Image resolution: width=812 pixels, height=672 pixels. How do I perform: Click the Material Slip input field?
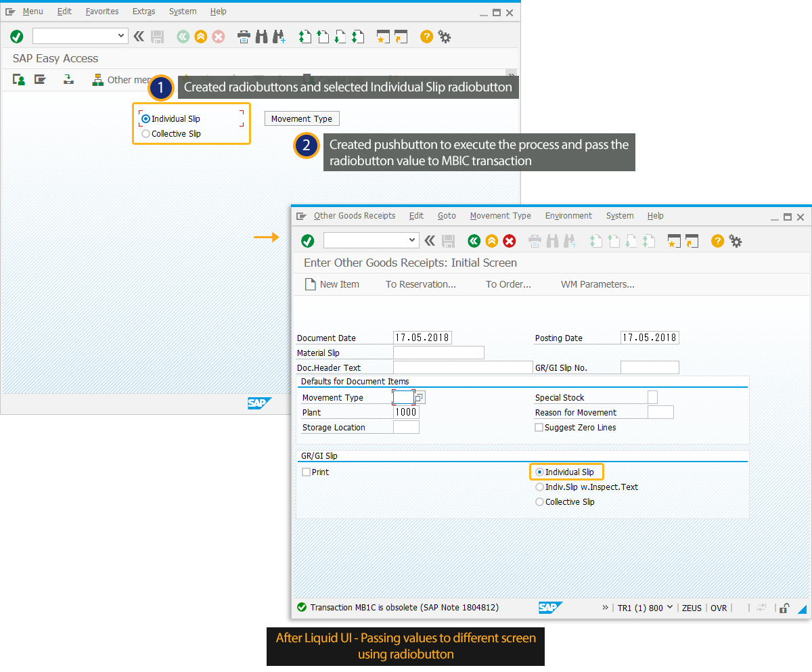point(438,353)
